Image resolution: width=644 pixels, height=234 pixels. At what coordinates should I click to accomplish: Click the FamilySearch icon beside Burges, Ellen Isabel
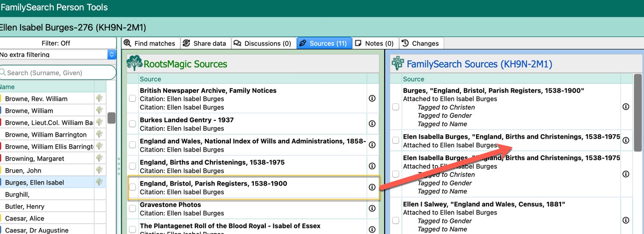point(100,183)
